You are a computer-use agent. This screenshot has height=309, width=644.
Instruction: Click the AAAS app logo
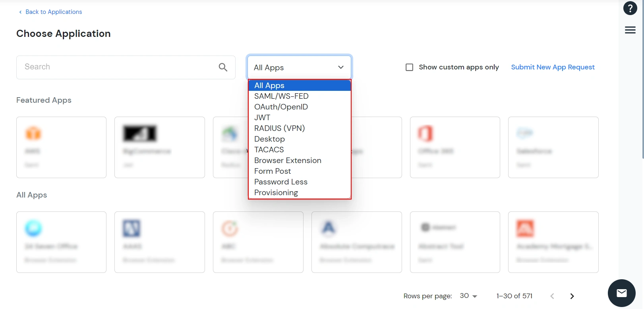tap(132, 228)
